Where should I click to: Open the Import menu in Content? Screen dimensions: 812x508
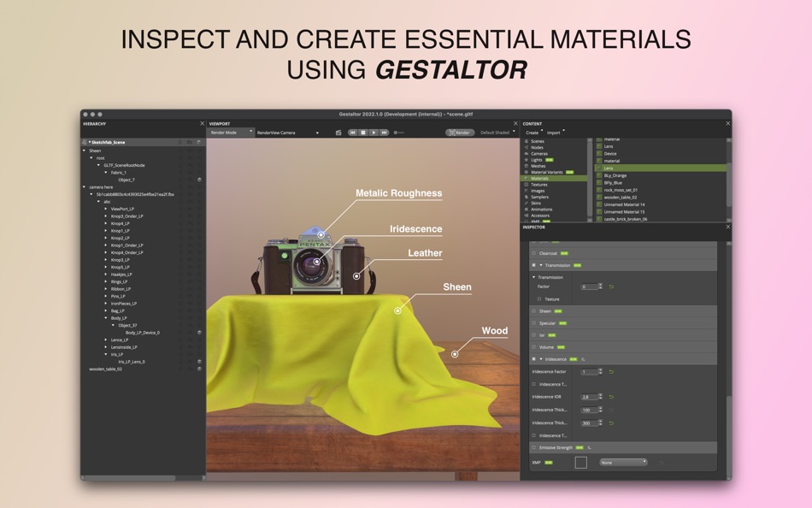(556, 133)
